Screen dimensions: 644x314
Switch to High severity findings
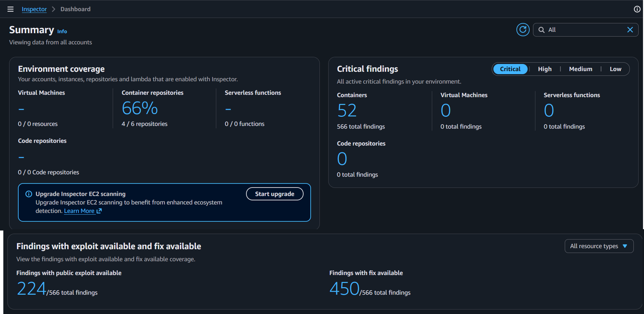545,69
